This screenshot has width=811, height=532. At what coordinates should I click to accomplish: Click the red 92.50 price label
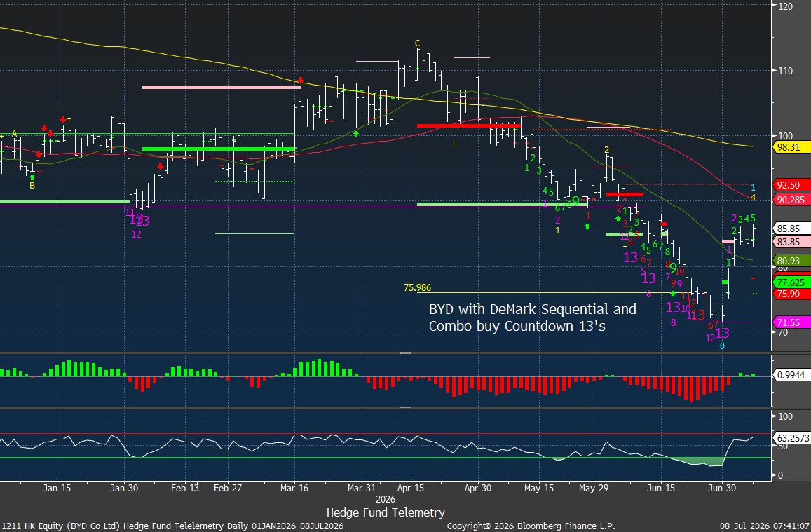pos(791,184)
